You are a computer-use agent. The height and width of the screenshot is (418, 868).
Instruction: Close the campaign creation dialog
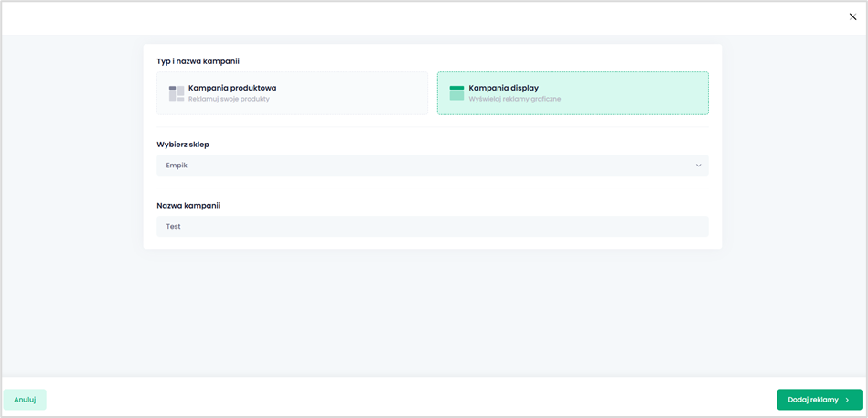click(852, 16)
